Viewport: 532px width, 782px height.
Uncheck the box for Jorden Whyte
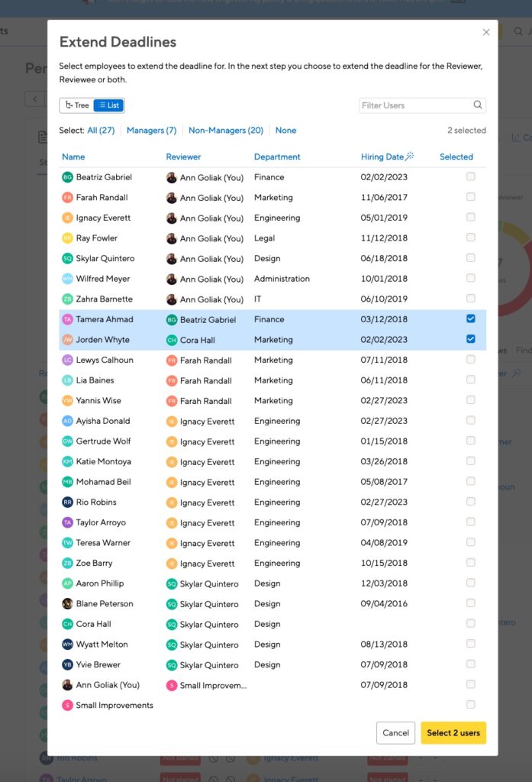point(470,339)
